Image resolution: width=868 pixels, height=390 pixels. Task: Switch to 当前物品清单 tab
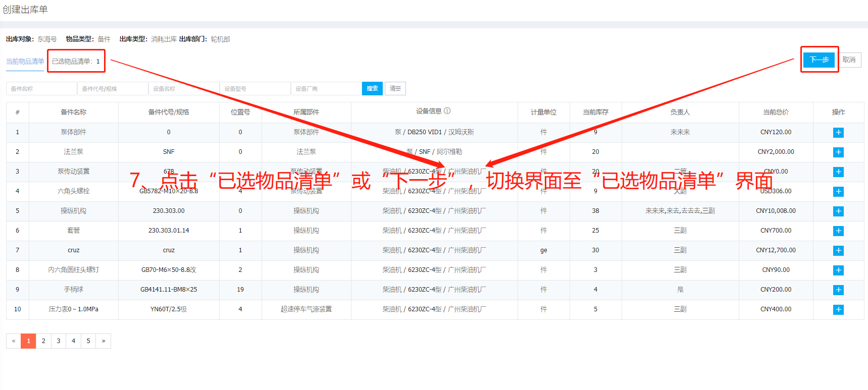pyautogui.click(x=25, y=62)
